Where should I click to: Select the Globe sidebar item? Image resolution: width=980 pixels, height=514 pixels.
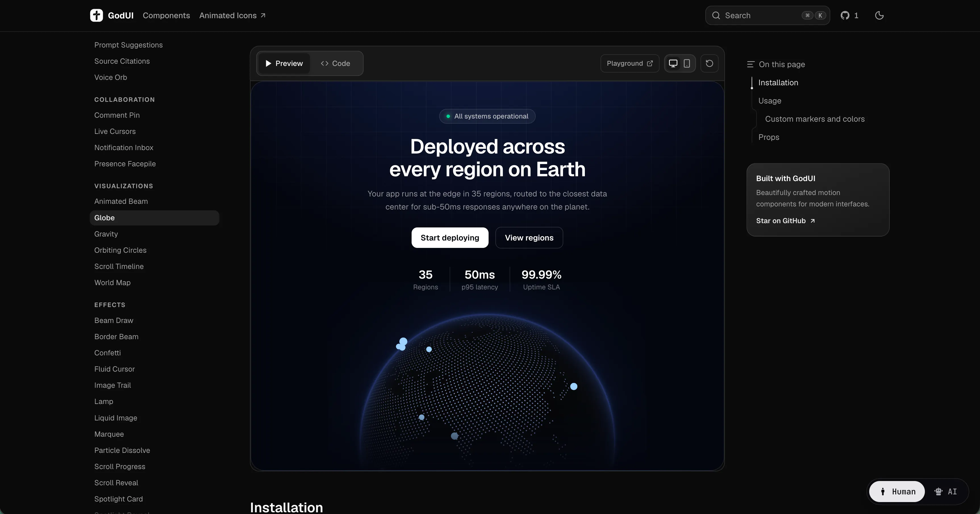tap(155, 218)
